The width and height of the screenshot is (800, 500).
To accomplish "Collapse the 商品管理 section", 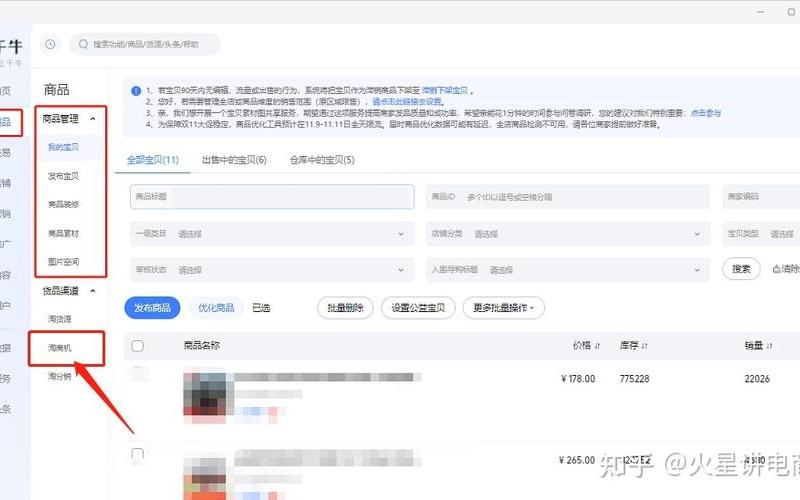I will click(x=93, y=119).
